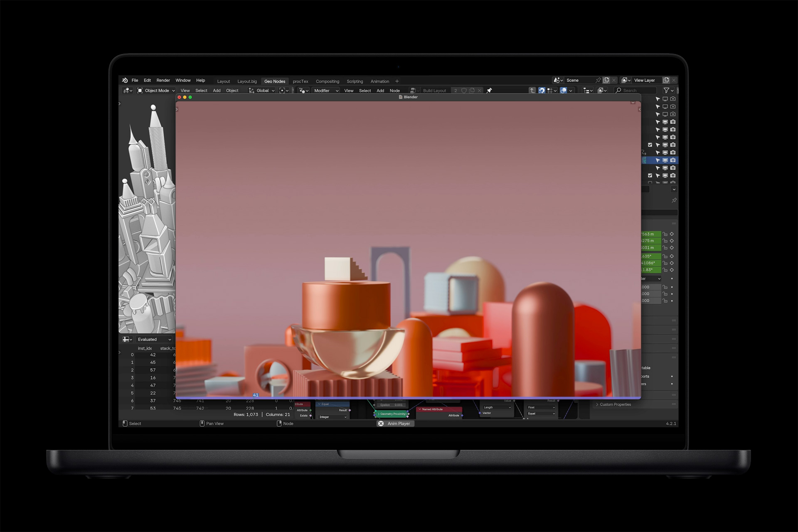798x532 pixels.
Task: Switch to the Scripting workspace tab
Action: click(x=355, y=81)
